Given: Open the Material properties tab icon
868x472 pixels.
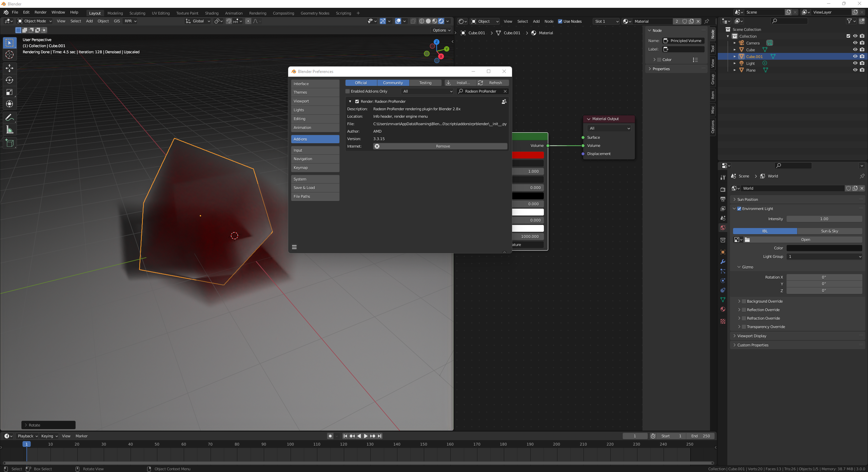Looking at the screenshot, I should [723, 309].
